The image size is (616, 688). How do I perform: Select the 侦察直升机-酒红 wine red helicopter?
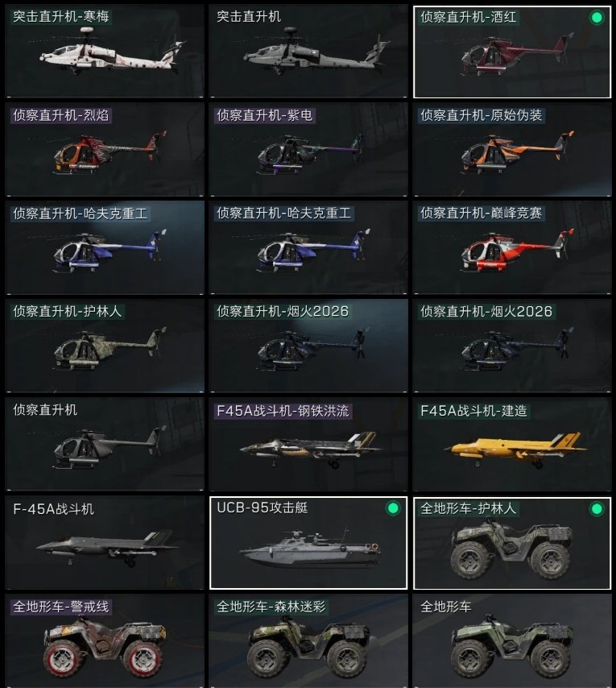click(x=512, y=52)
